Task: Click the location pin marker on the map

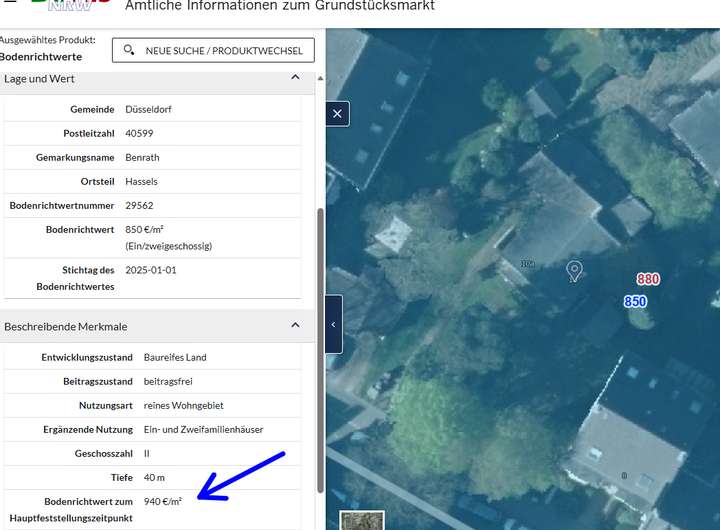Action: coord(574,270)
